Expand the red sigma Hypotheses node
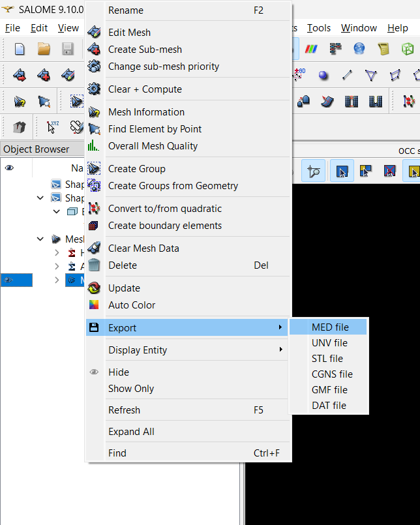Screen dimensions: 420x525 pyautogui.click(x=57, y=253)
